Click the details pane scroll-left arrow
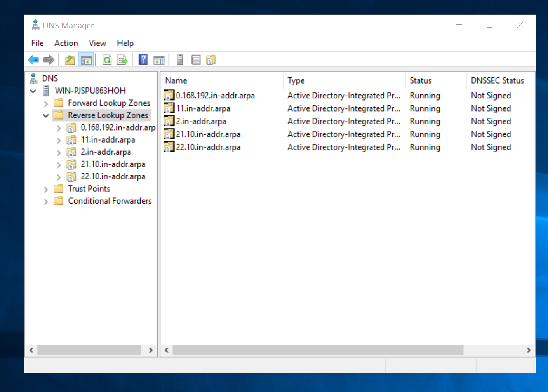 [167, 350]
